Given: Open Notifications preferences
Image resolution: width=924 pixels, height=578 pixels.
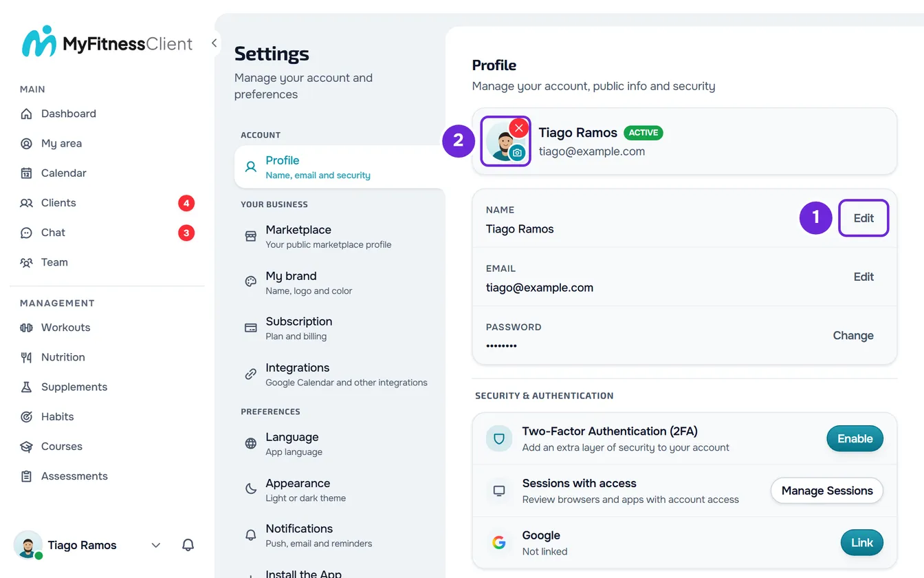Looking at the screenshot, I should pos(339,535).
